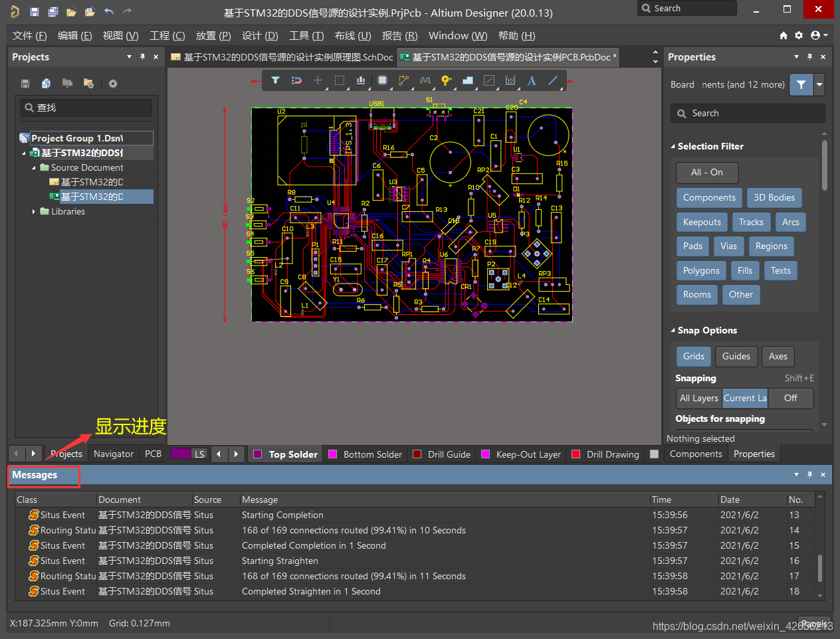Click the All - On filter button
This screenshot has width=840, height=639.
coord(706,172)
